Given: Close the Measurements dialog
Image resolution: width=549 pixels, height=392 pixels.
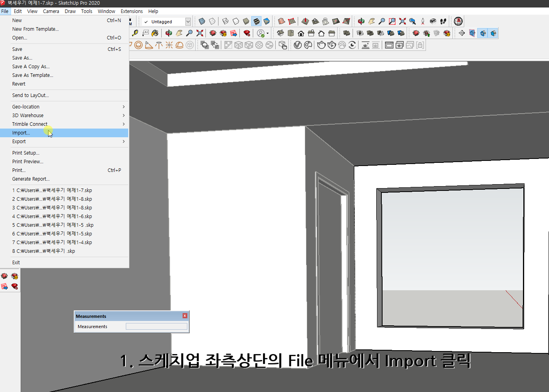Looking at the screenshot, I should coord(185,315).
